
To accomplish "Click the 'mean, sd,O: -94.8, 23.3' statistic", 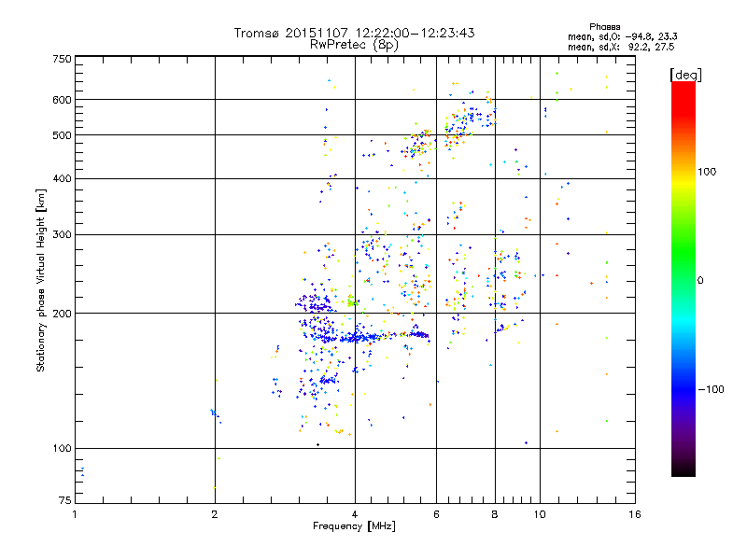I will click(x=623, y=36).
